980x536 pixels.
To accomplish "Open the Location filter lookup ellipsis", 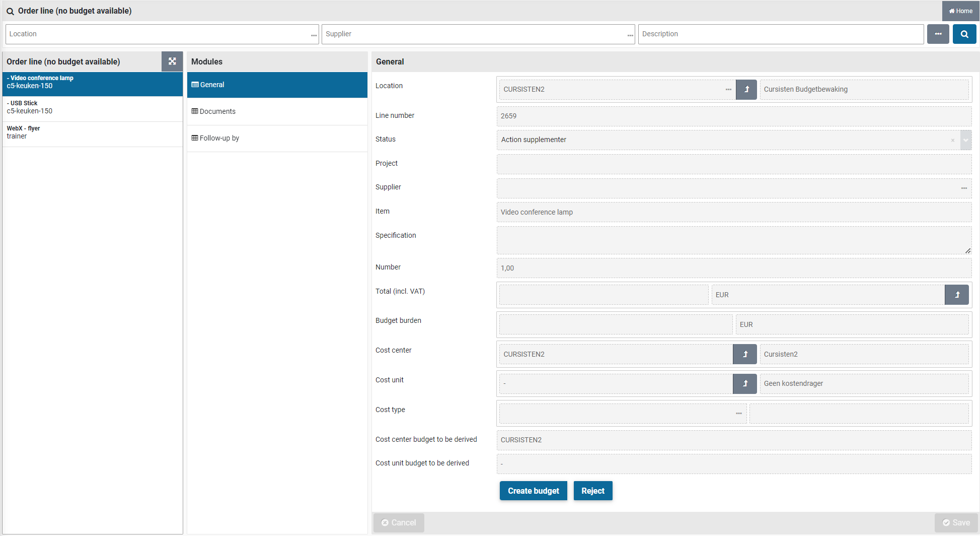I will tap(314, 35).
